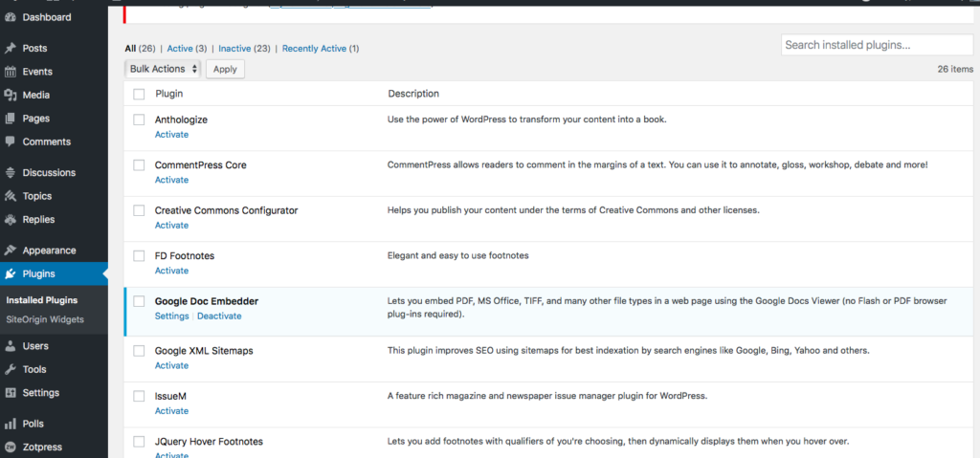Open the Bulk Actions dropdown
980x458 pixels.
[164, 69]
